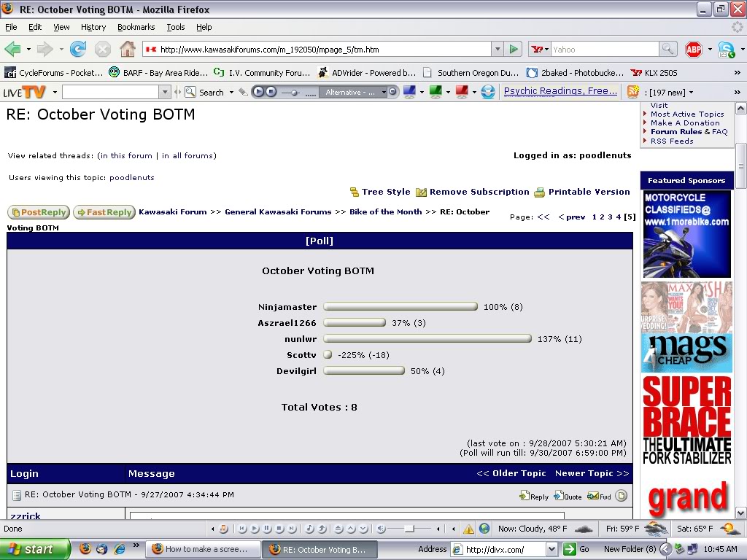Click the Yahoo search magnifier icon
The width and height of the screenshot is (747, 560).
(x=667, y=50)
